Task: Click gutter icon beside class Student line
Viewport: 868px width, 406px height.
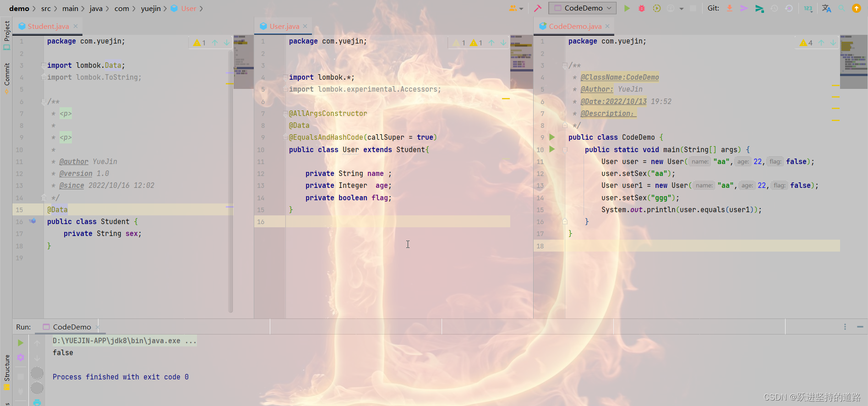Action: (x=33, y=221)
